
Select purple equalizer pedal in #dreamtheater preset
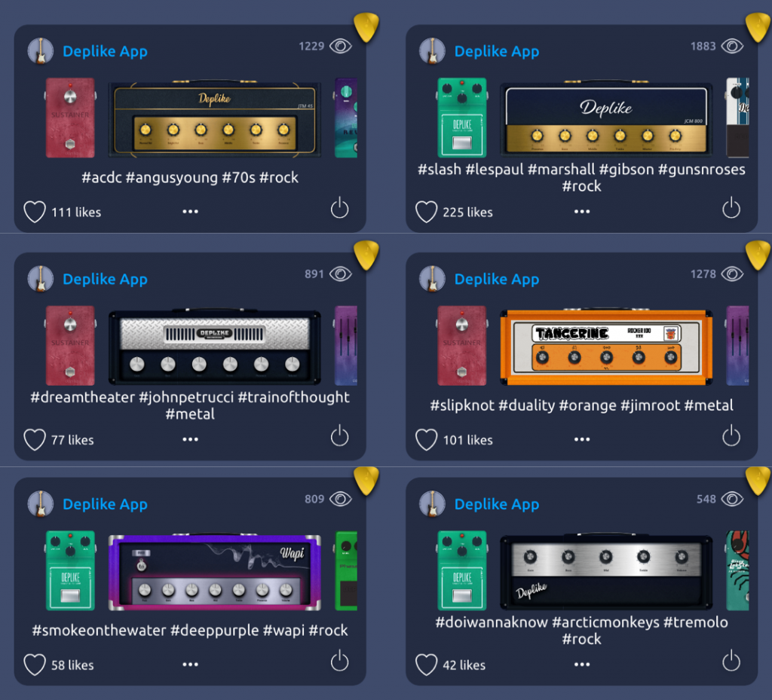(x=346, y=346)
